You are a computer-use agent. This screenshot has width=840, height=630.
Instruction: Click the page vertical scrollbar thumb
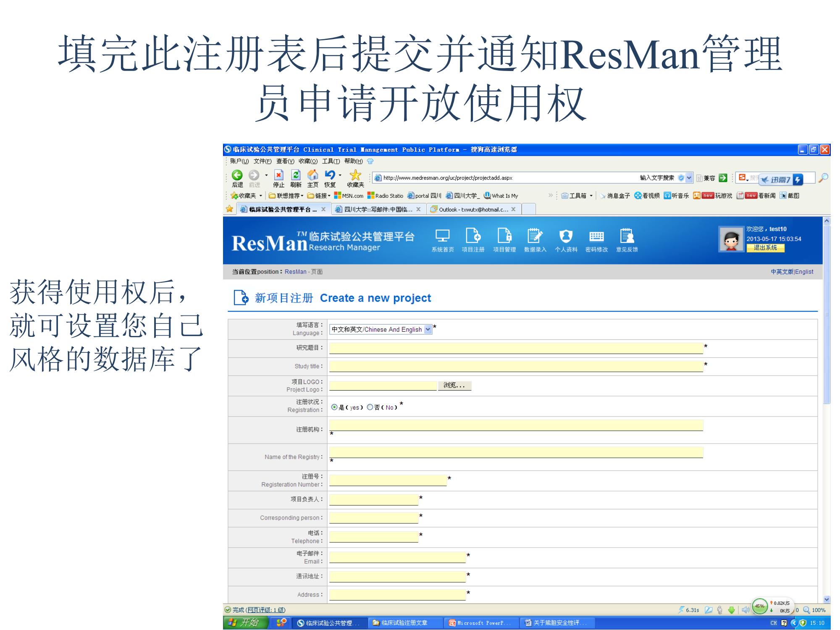[x=827, y=314]
